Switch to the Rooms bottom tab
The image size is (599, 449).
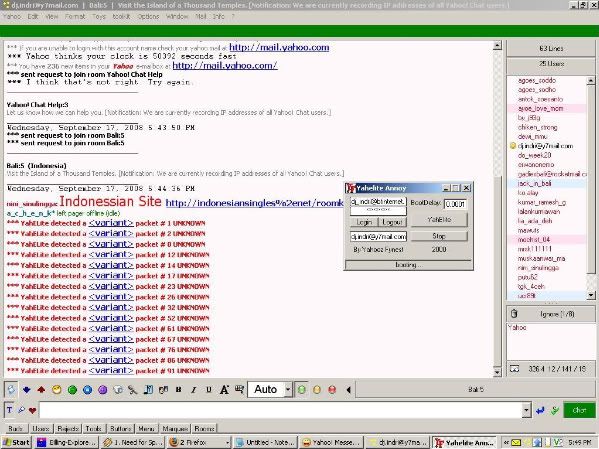pyautogui.click(x=204, y=429)
